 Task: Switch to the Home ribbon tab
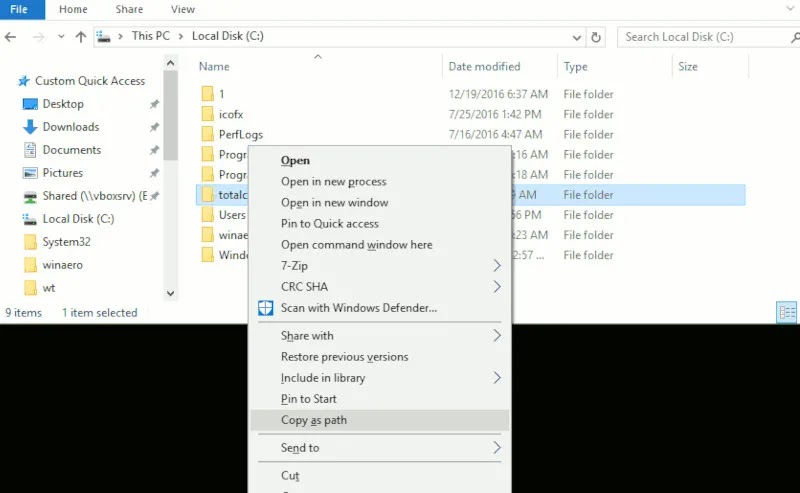click(73, 9)
